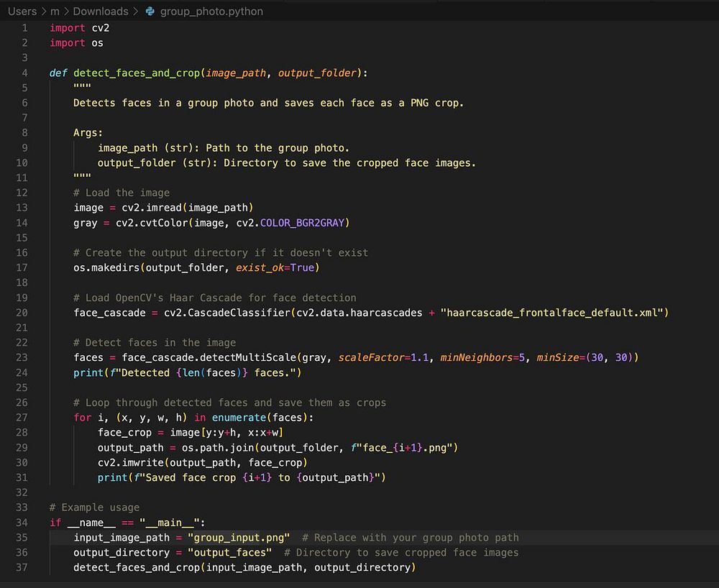719x588 pixels.
Task: Click the chevron between Downloads and the file icon
Action: click(x=136, y=12)
